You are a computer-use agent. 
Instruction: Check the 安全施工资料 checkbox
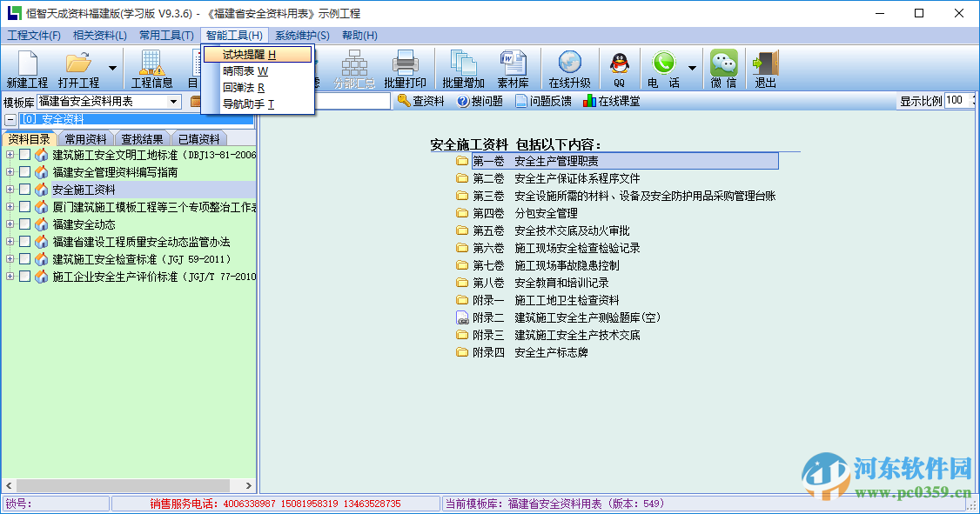click(25, 189)
